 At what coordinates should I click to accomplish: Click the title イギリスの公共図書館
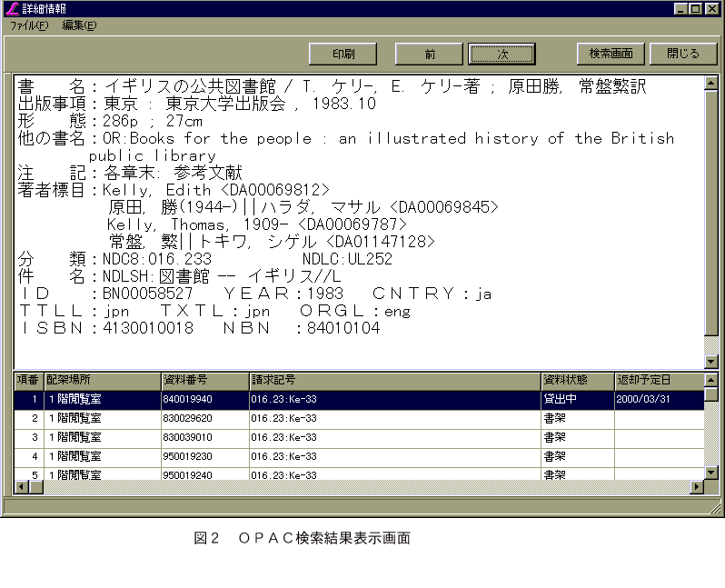(190, 86)
